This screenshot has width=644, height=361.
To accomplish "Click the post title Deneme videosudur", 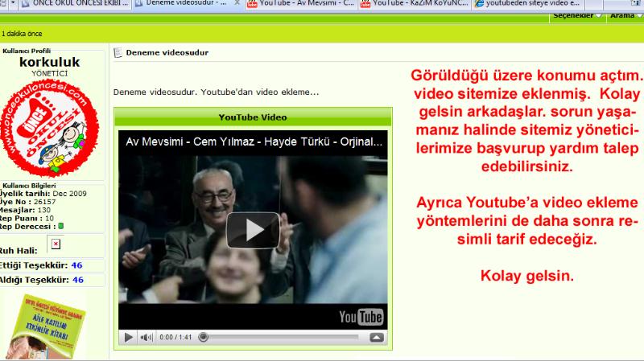I will pos(167,52).
